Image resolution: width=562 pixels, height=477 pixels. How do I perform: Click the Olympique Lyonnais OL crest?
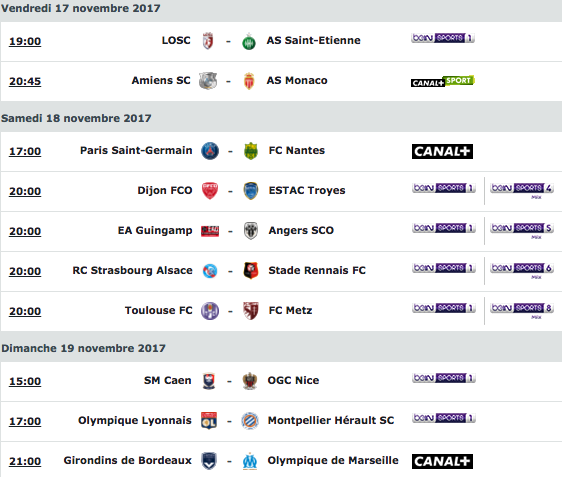click(209, 420)
